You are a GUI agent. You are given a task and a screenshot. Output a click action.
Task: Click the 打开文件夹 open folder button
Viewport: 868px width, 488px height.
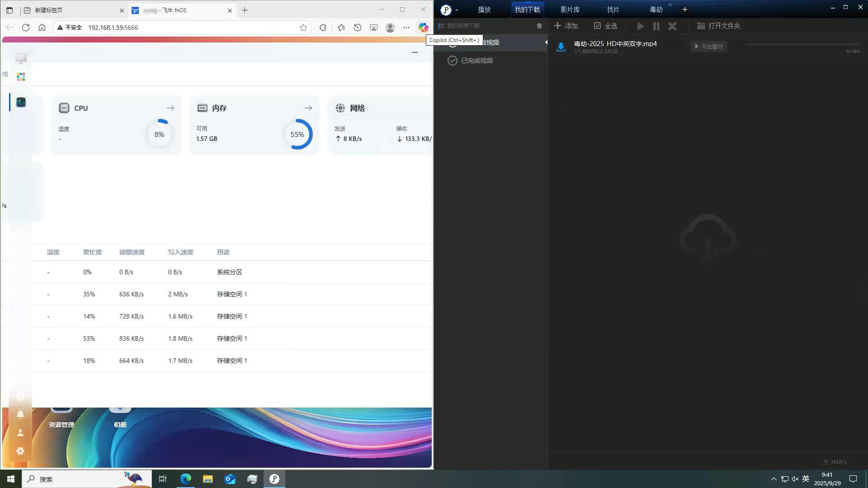pos(718,26)
